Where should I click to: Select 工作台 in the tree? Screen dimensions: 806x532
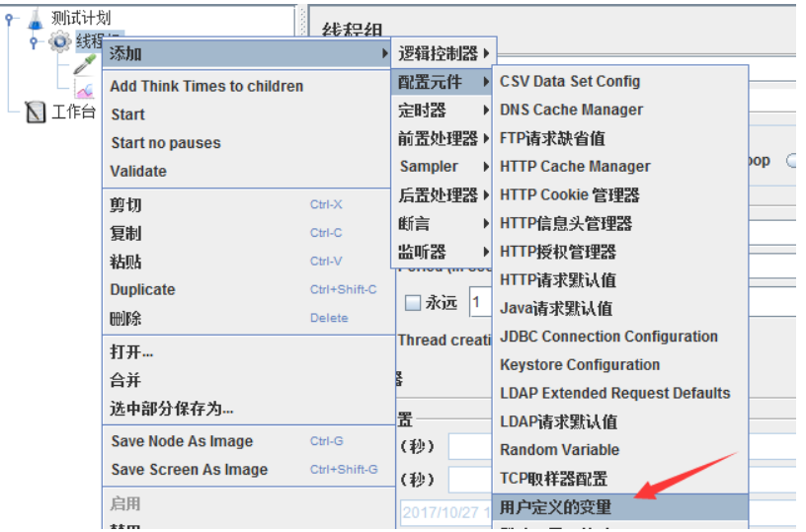coord(73,111)
